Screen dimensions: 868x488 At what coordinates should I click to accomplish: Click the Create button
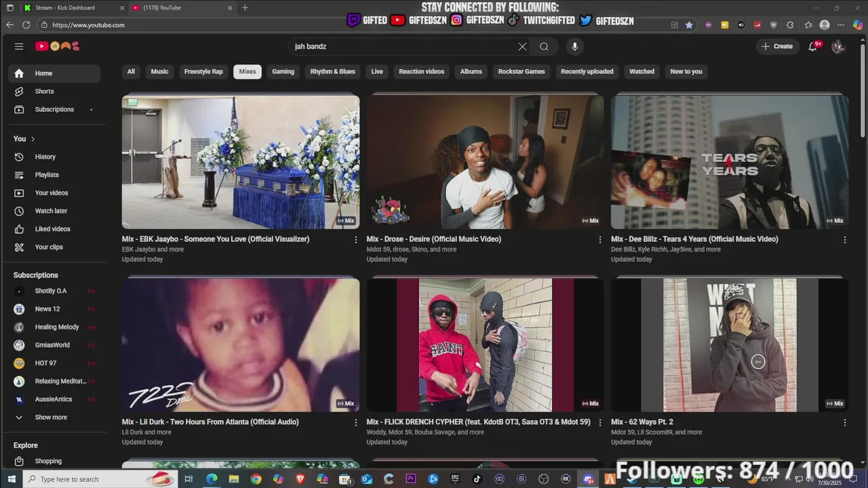coord(777,46)
